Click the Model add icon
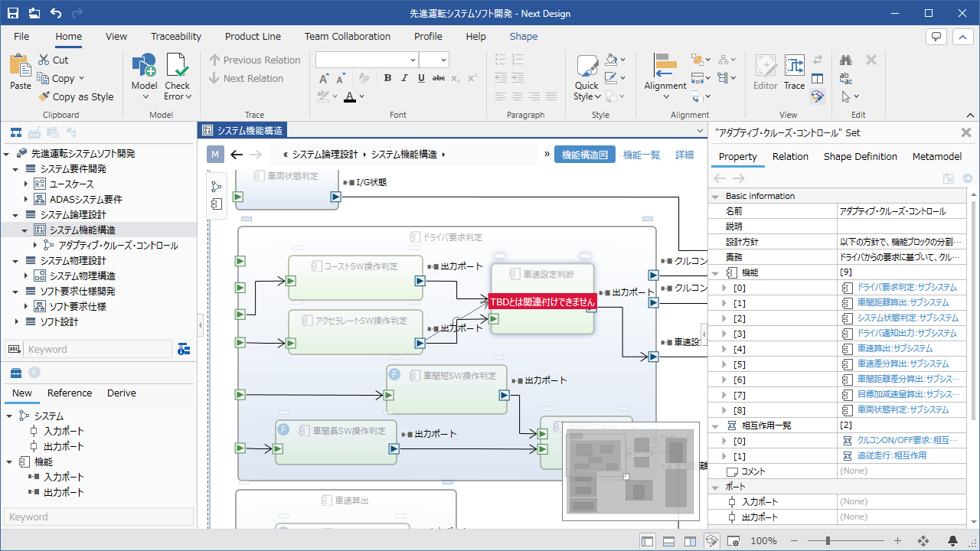980x551 pixels. coord(144,66)
